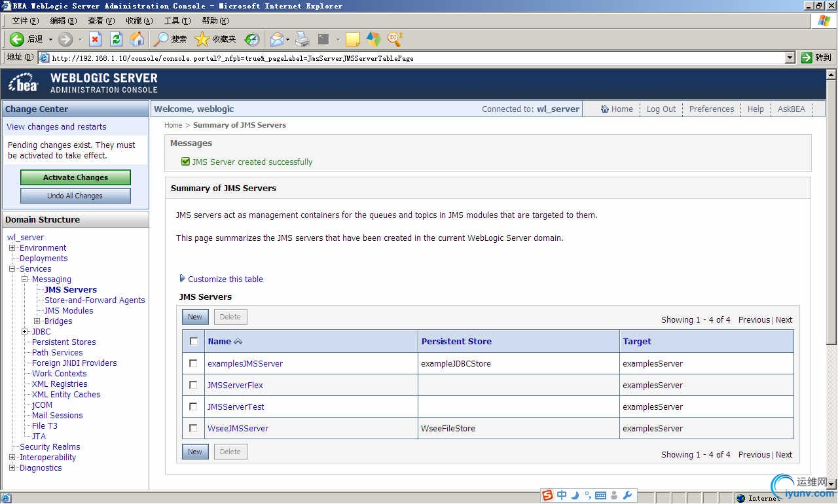Click the vertical scrollbar down arrow
This screenshot has height=504, width=838.
[x=831, y=484]
